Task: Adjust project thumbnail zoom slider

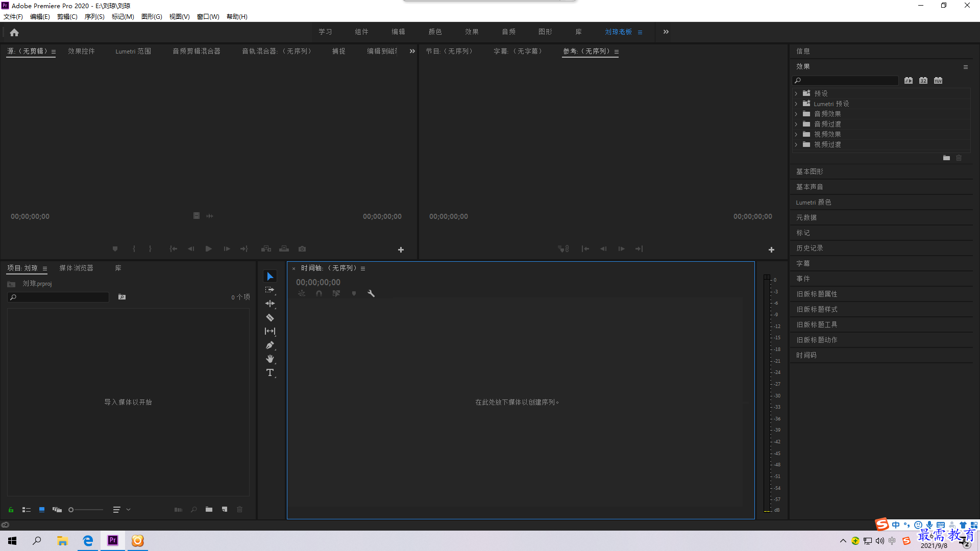Action: pos(86,510)
